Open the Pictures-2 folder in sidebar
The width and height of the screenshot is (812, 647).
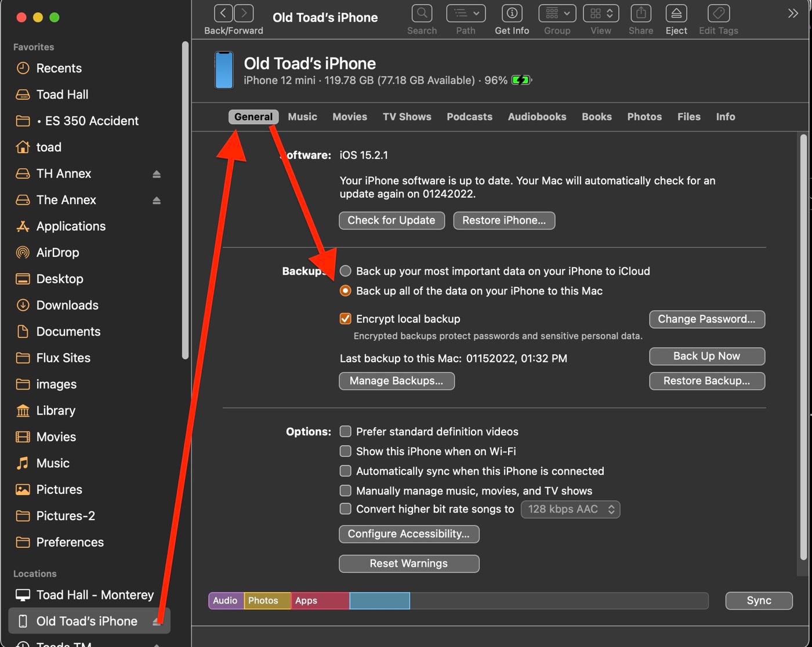[66, 516]
